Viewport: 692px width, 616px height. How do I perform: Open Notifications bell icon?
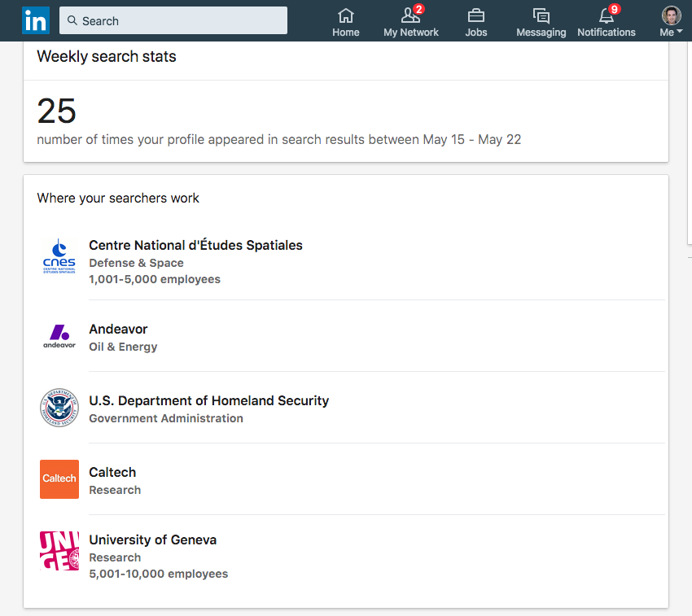pyautogui.click(x=606, y=16)
